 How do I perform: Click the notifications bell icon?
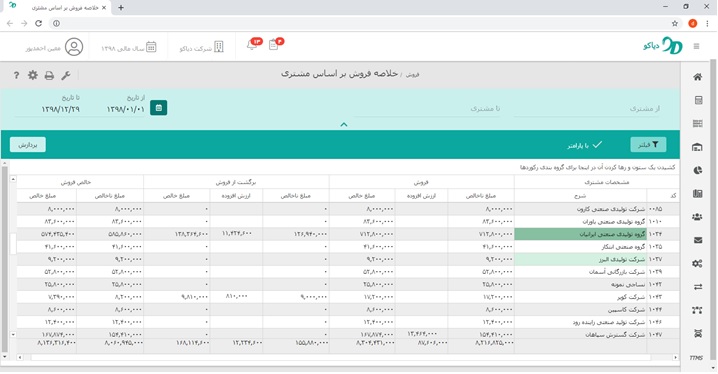pyautogui.click(x=252, y=45)
